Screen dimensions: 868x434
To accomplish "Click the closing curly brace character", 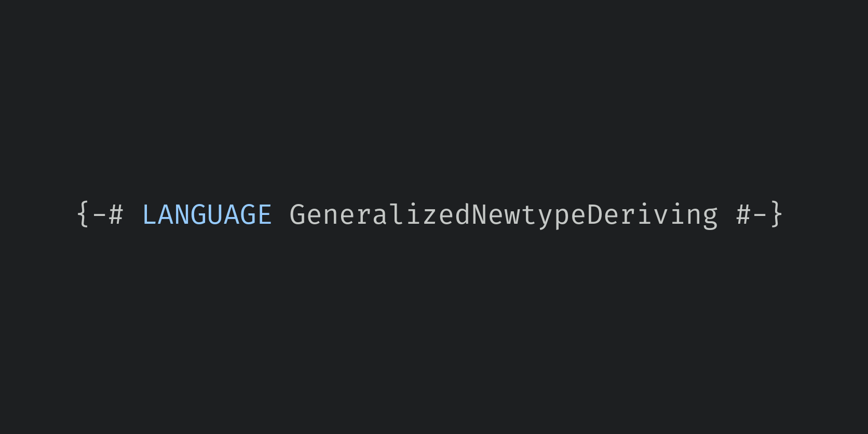I will pyautogui.click(x=776, y=214).
